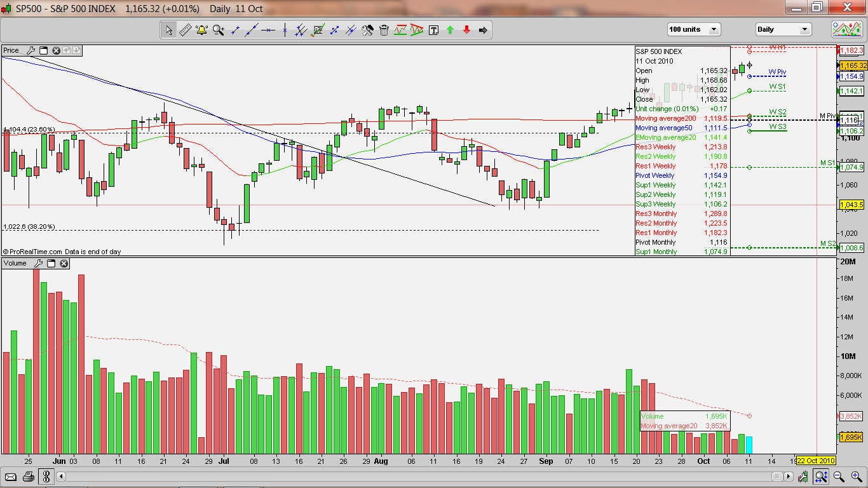Zoom out with minus magnifier
The image size is (868, 488).
tap(839, 477)
